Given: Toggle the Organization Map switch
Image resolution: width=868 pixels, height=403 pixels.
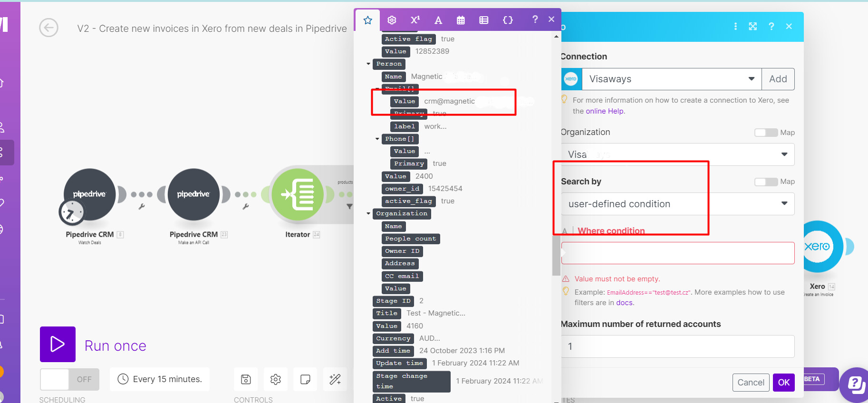Looking at the screenshot, I should point(766,133).
